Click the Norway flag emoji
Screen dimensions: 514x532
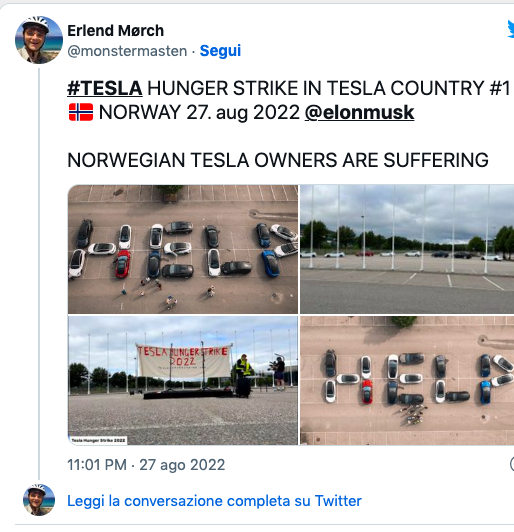(81, 112)
